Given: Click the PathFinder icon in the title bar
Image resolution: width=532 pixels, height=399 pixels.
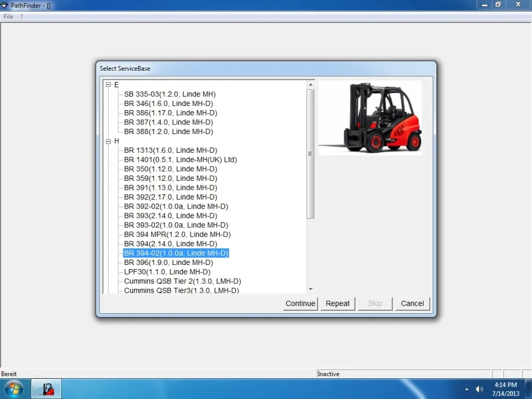Looking at the screenshot, I should pos(5,5).
